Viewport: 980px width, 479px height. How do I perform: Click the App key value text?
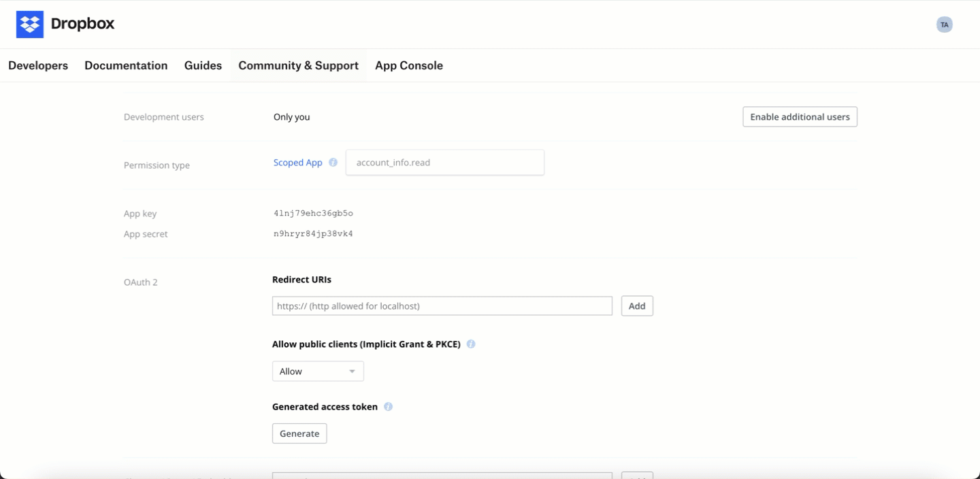313,214
